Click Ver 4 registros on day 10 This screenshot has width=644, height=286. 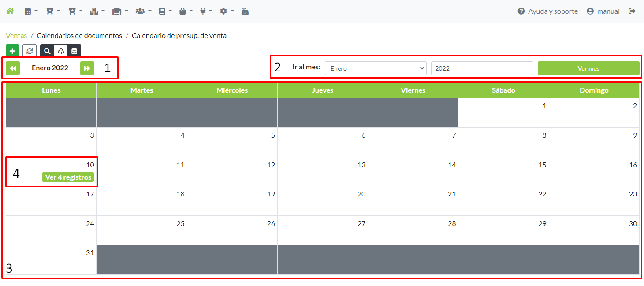tap(68, 177)
